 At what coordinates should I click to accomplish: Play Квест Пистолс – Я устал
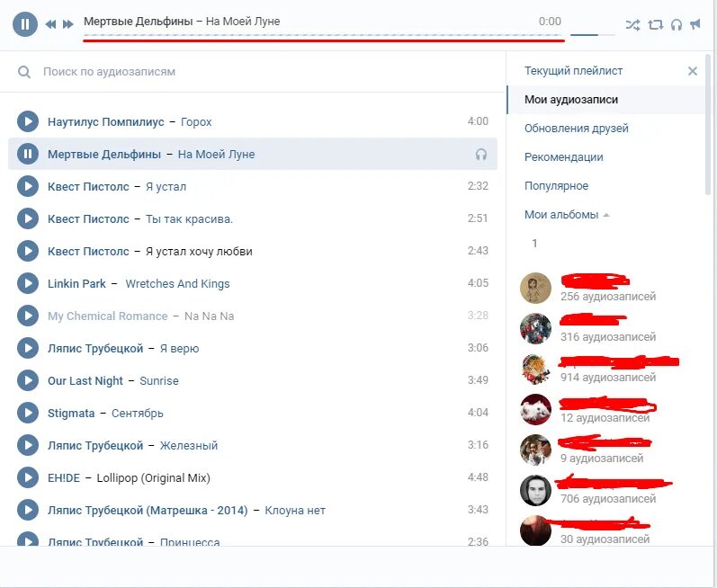click(28, 186)
